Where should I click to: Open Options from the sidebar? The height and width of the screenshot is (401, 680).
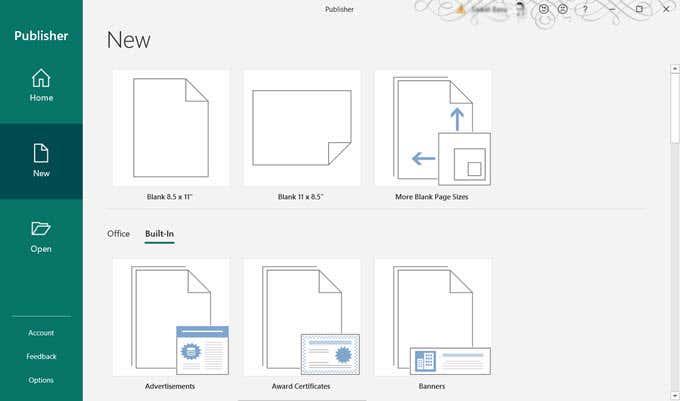(x=41, y=380)
